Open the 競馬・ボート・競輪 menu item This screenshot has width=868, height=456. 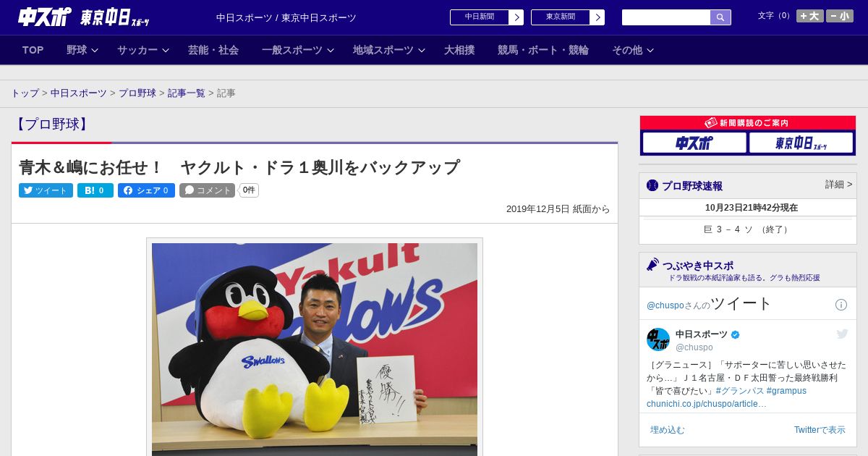542,50
